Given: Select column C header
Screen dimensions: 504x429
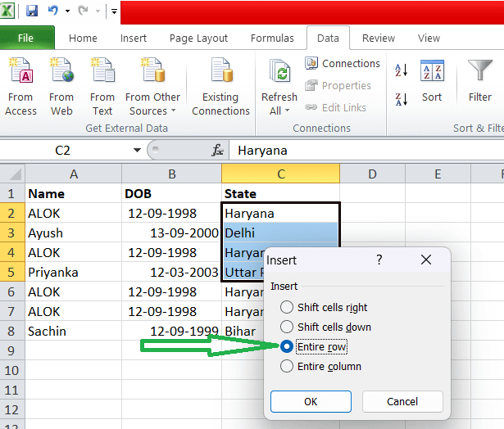Looking at the screenshot, I should click(280, 174).
